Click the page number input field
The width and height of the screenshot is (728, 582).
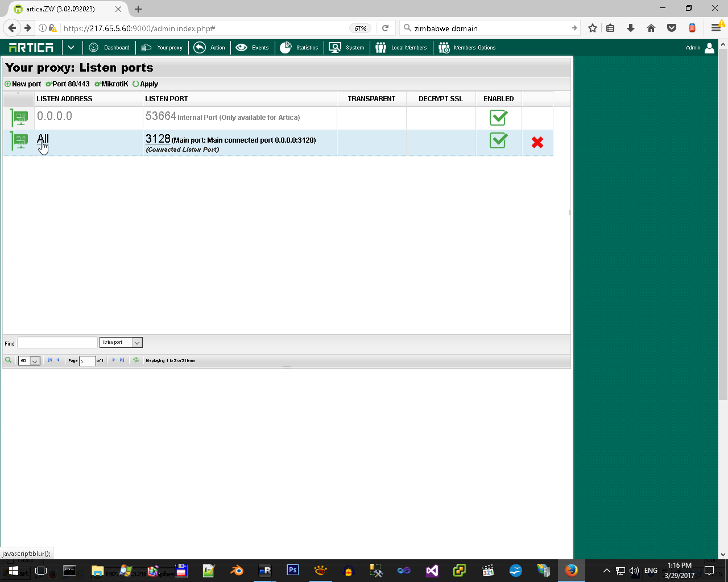click(x=87, y=361)
